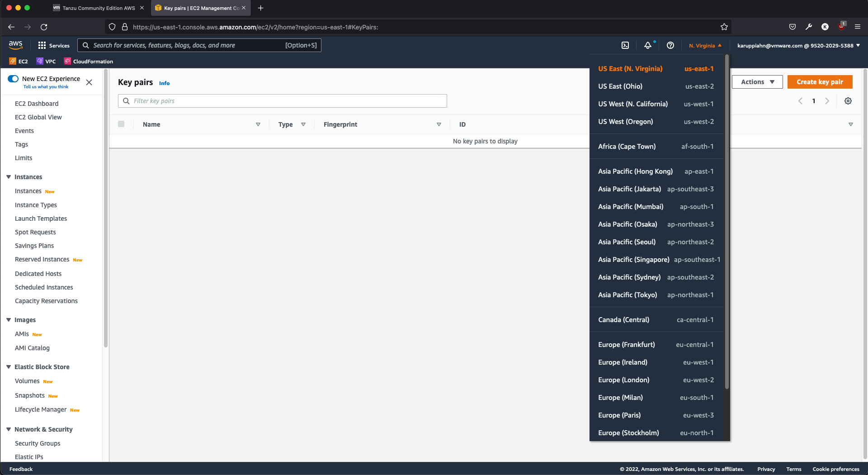Open the Key pairs Info link

[x=164, y=83]
